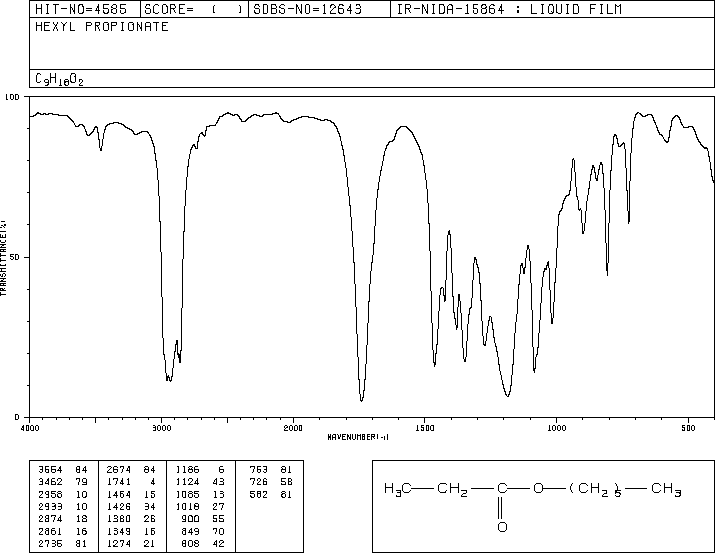Click the compound name HEXYL PROPIONATE

102,26
